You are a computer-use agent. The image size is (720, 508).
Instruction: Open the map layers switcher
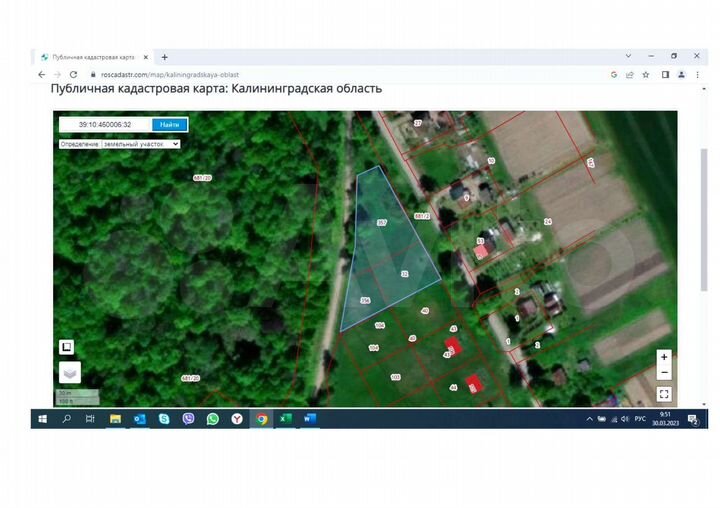[x=68, y=372]
